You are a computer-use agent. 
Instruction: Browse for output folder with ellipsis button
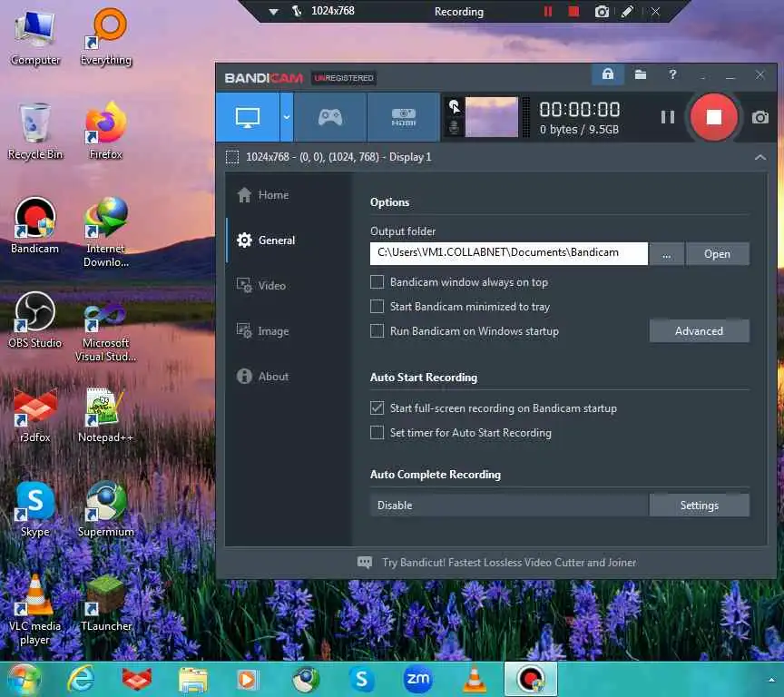tap(667, 253)
